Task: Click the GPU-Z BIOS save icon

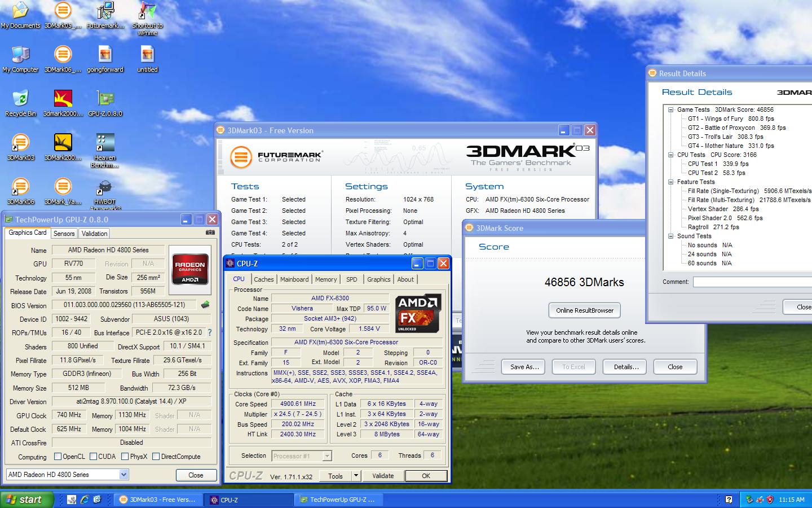Action: point(205,305)
